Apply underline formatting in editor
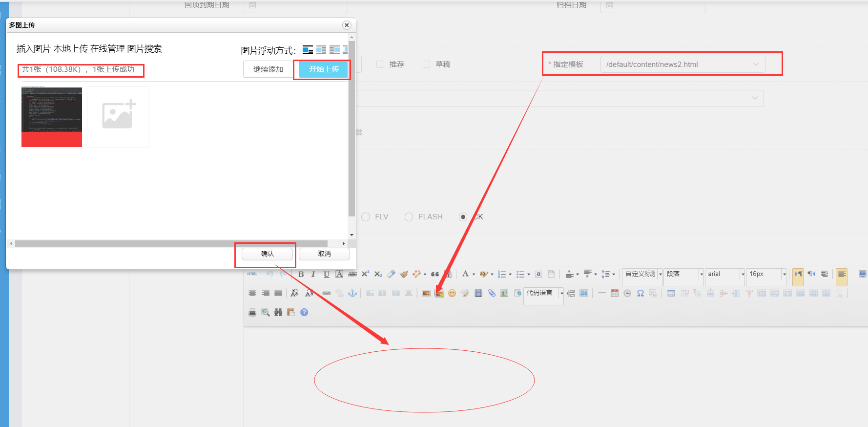 point(326,274)
